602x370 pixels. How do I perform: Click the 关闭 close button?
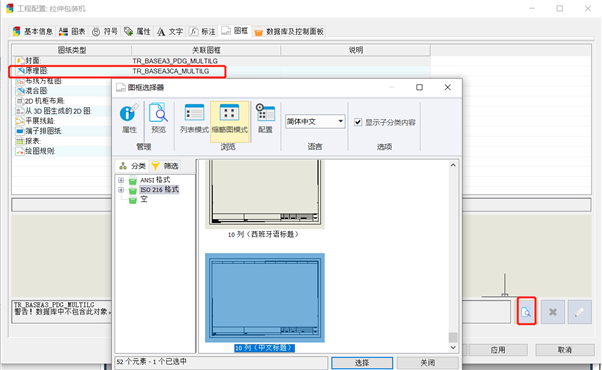click(x=427, y=363)
